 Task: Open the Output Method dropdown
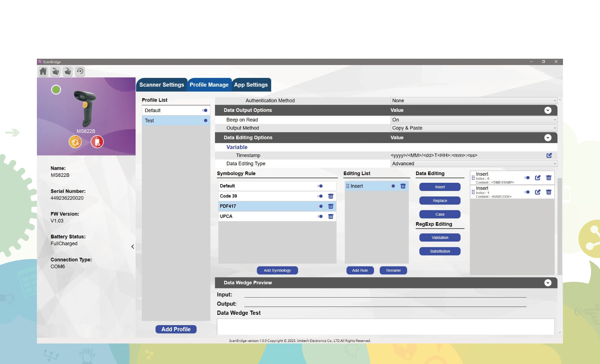click(x=474, y=128)
